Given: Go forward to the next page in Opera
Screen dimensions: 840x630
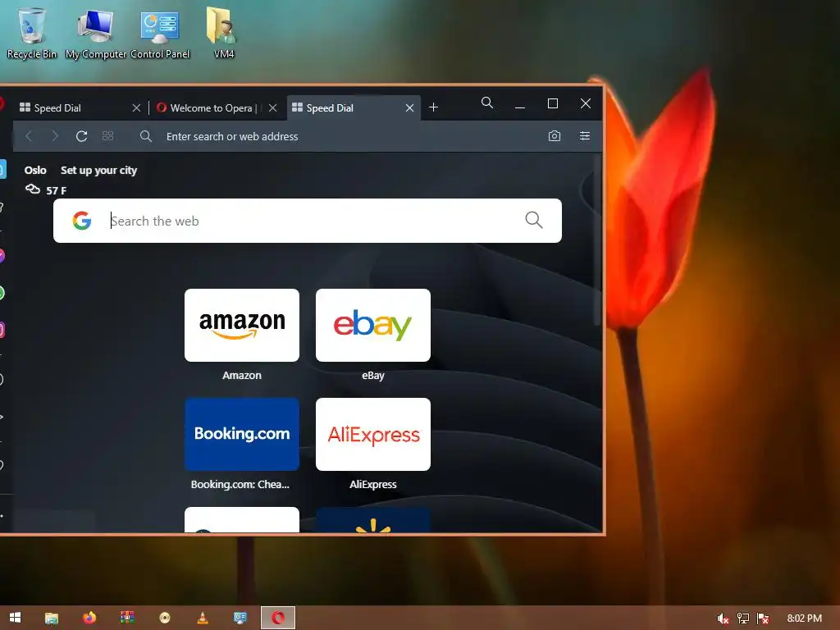Looking at the screenshot, I should (x=55, y=137).
